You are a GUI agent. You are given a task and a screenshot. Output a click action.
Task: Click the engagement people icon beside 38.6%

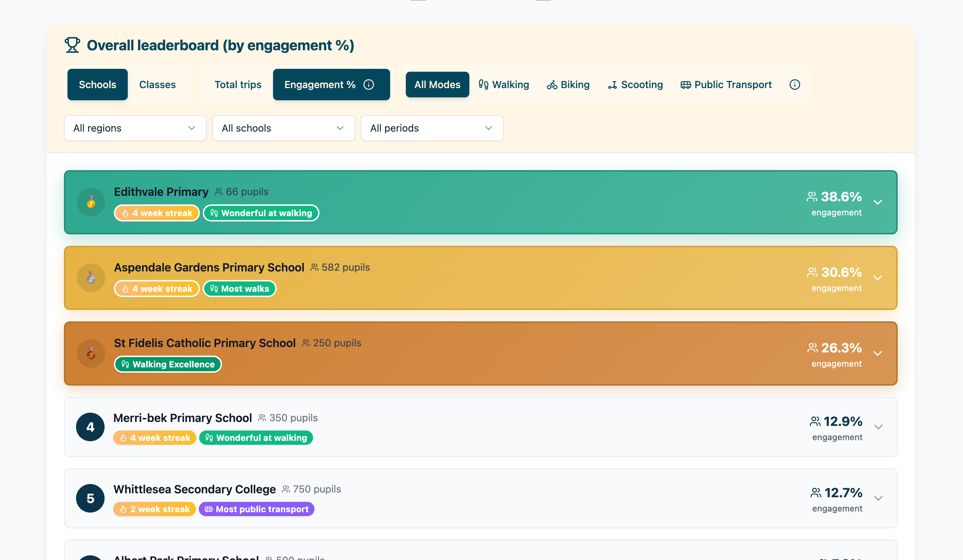coord(812,197)
